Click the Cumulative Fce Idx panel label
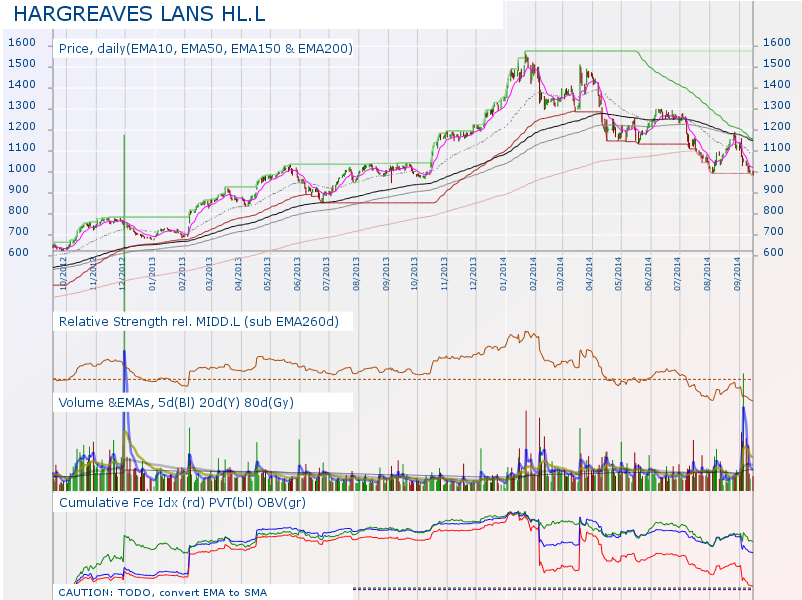802x600 pixels. coord(182,502)
